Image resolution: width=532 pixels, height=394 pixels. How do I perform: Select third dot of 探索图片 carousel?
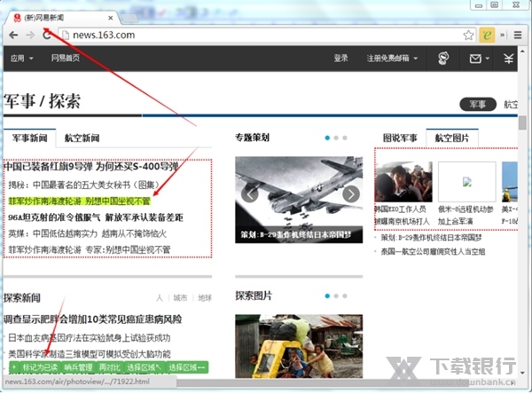pos(345,296)
